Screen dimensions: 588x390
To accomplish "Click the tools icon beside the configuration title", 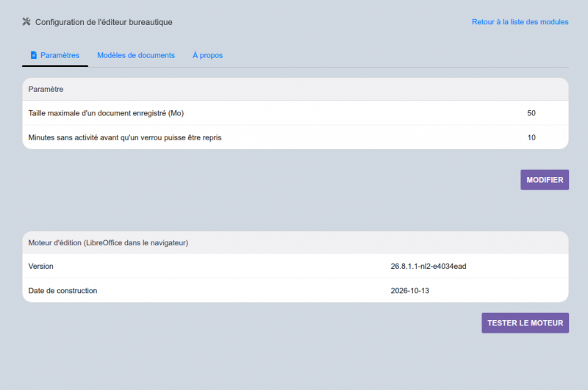I will click(26, 22).
